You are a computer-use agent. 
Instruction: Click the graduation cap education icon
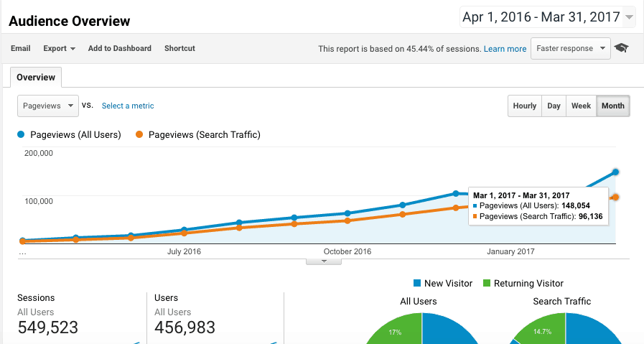coord(621,49)
